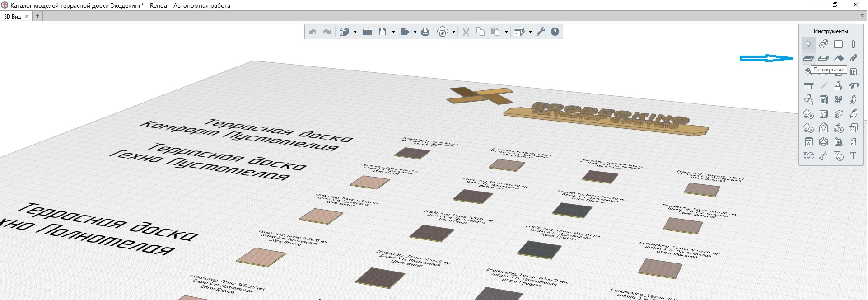Click the Copy icon in the toolbar
868x300 pixels.
(x=481, y=32)
